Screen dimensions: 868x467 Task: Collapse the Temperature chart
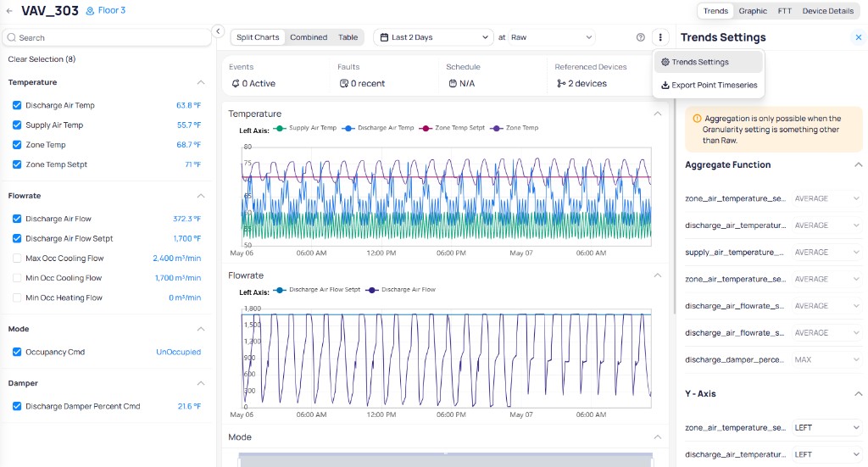(x=658, y=114)
